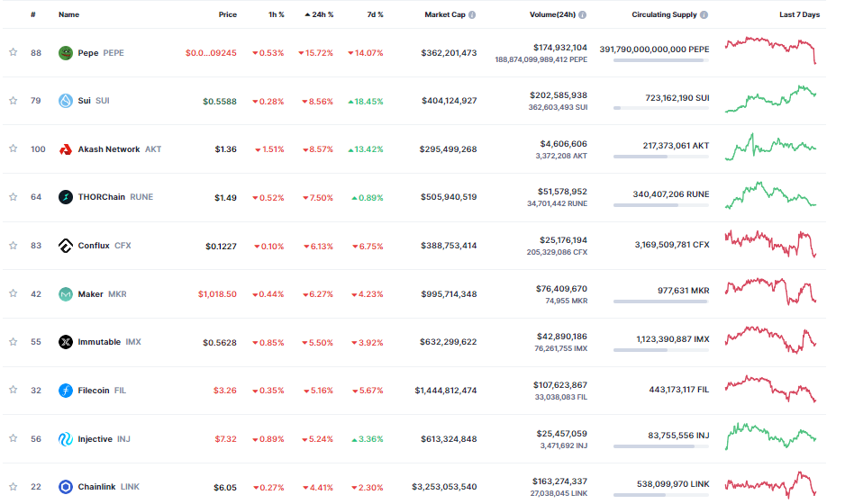
Task: Toggle the Conflux watchlist star
Action: pyautogui.click(x=13, y=246)
